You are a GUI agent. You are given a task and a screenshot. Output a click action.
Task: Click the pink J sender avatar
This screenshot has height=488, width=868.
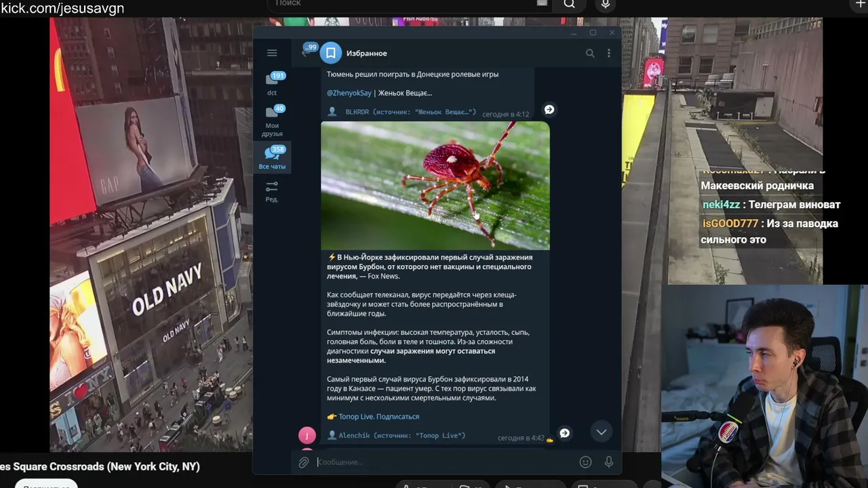click(x=307, y=435)
